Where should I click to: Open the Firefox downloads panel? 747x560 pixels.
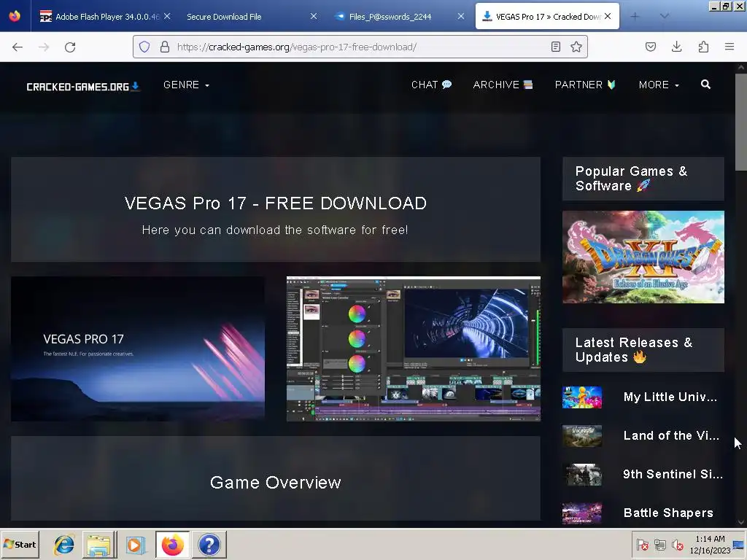pos(676,47)
